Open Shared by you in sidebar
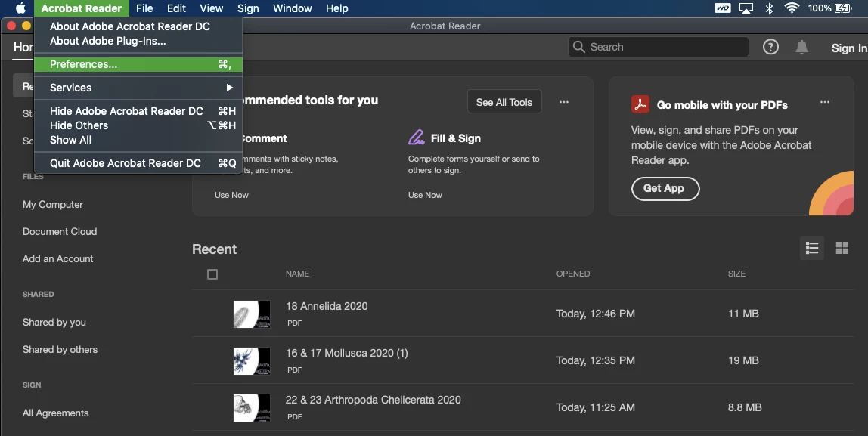This screenshot has height=436, width=868. [x=54, y=322]
